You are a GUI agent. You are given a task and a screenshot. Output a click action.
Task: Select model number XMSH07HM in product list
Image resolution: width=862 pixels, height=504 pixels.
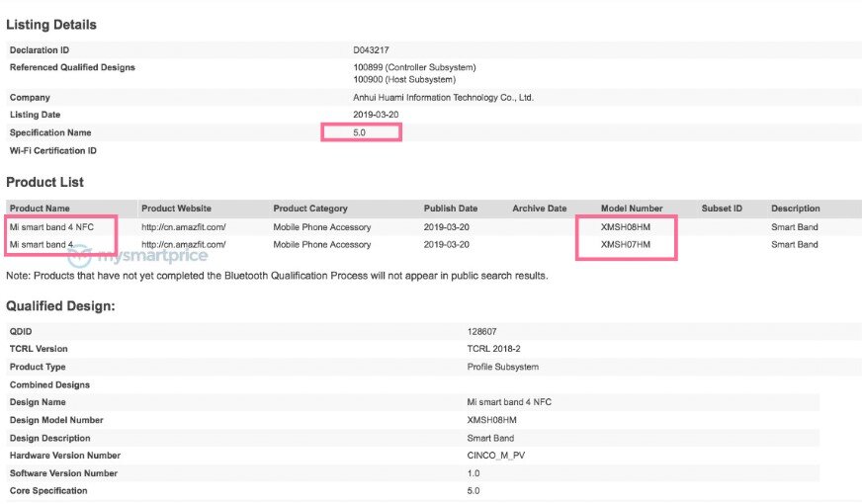click(626, 244)
